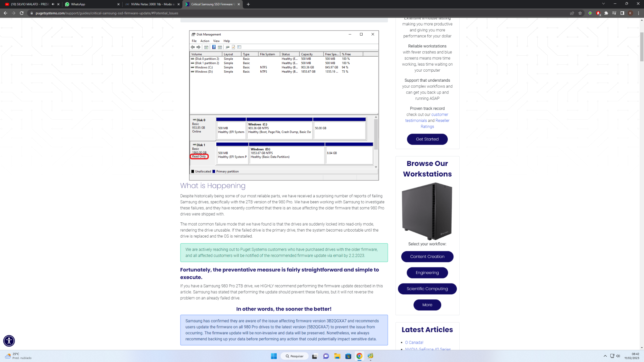Viewport: 644px width, 362px height.
Task: Open the volume tray icon
Action: pos(618,356)
